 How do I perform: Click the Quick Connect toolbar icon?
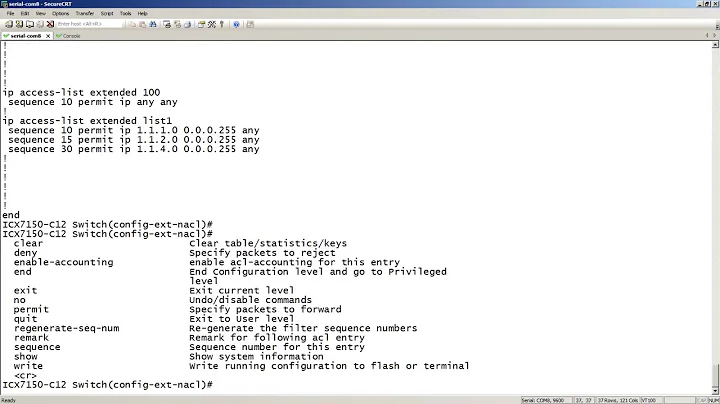coord(19,24)
